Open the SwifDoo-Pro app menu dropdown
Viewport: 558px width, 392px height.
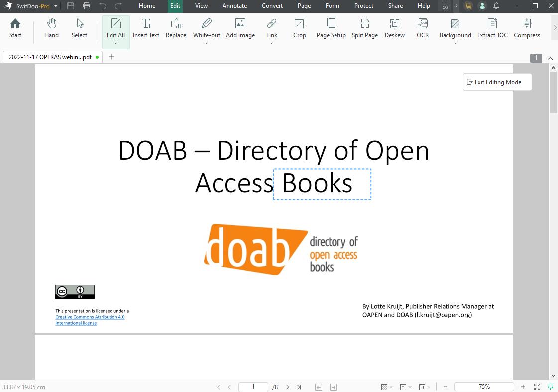pyautogui.click(x=56, y=6)
